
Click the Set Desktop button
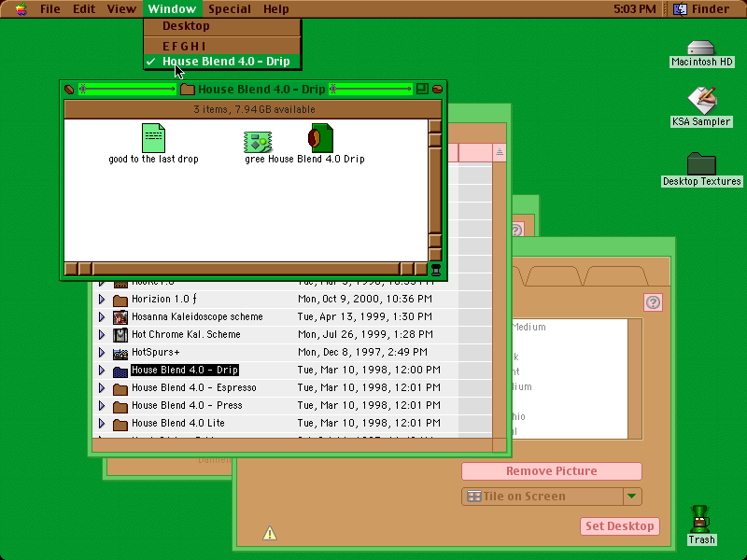click(620, 526)
